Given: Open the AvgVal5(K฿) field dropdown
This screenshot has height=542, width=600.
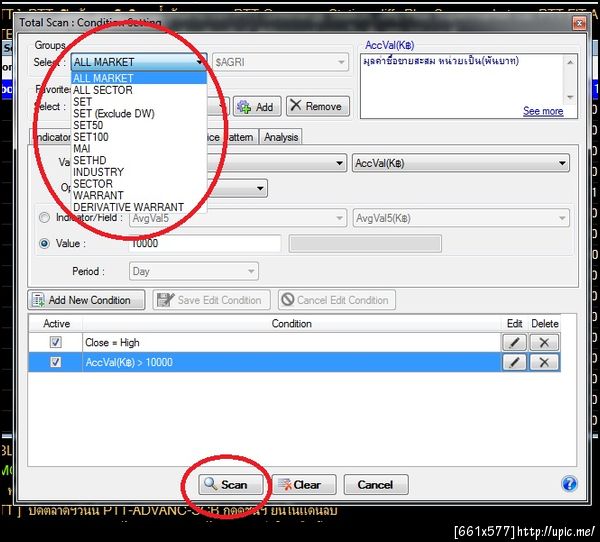Looking at the screenshot, I should click(x=461, y=218).
